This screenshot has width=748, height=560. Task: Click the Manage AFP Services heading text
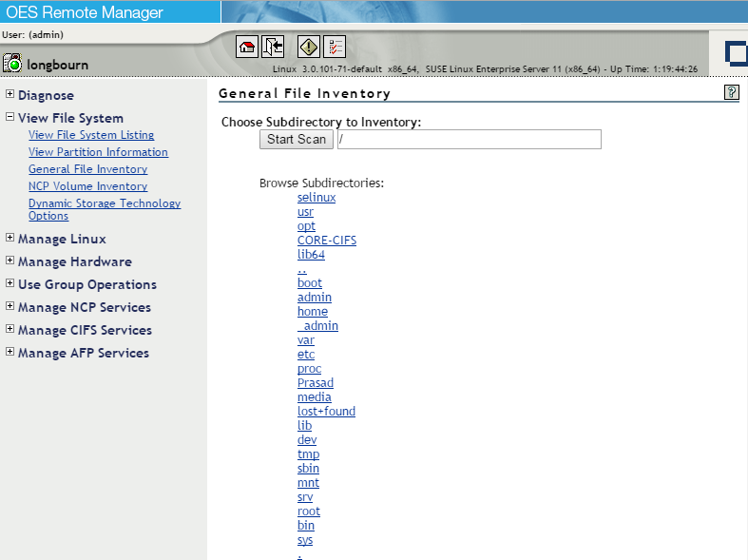pyautogui.click(x=84, y=353)
